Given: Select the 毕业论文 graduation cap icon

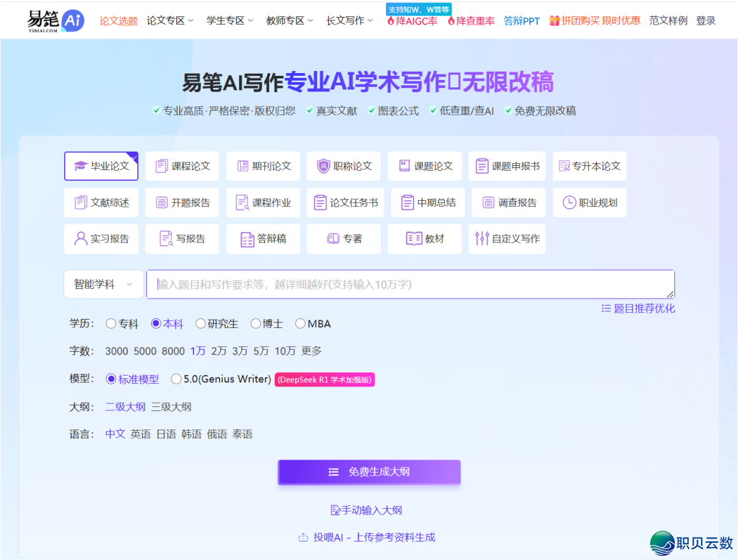Looking at the screenshot, I should pyautogui.click(x=81, y=166).
